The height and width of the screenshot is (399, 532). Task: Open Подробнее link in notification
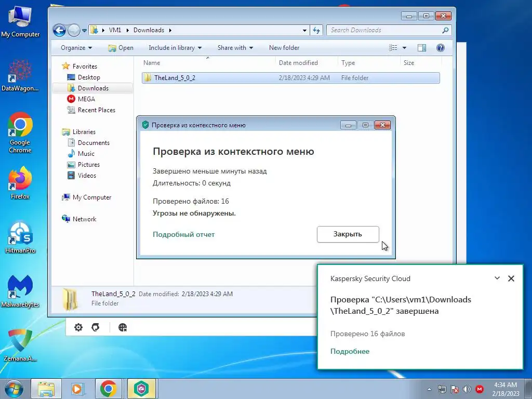pyautogui.click(x=350, y=351)
